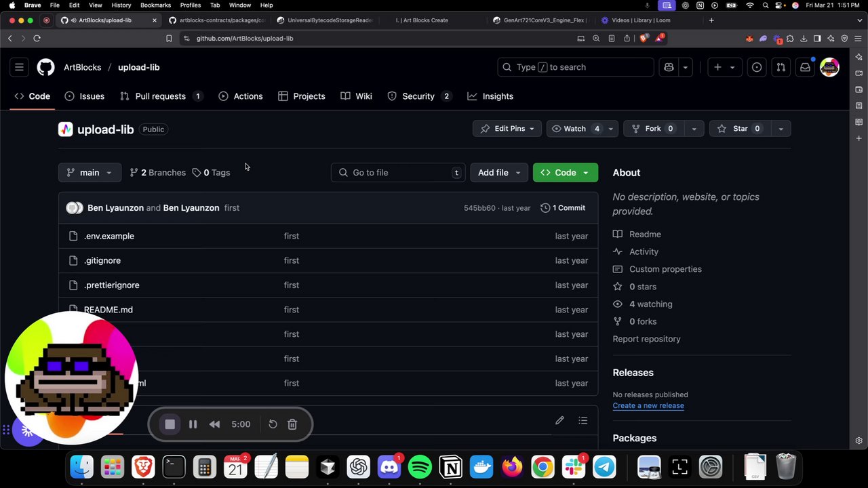View the 0 Tags link
Image resolution: width=868 pixels, height=488 pixels.
click(211, 173)
